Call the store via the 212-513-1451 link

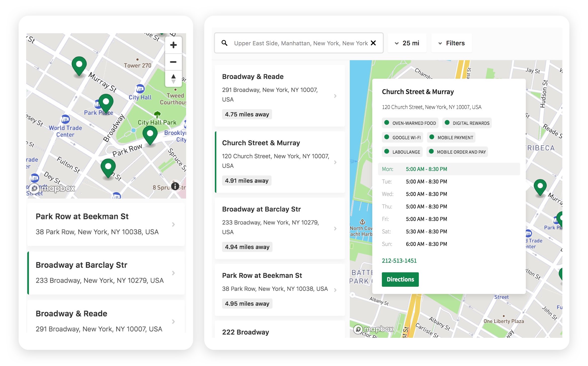[x=399, y=261]
